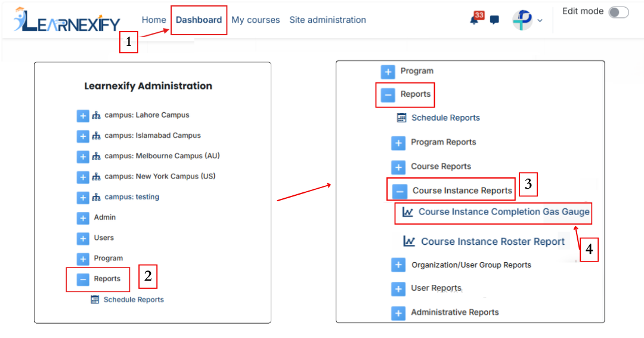Expand campus: testing plus button
Viewport: 644px width, 338px height.
[x=82, y=198]
